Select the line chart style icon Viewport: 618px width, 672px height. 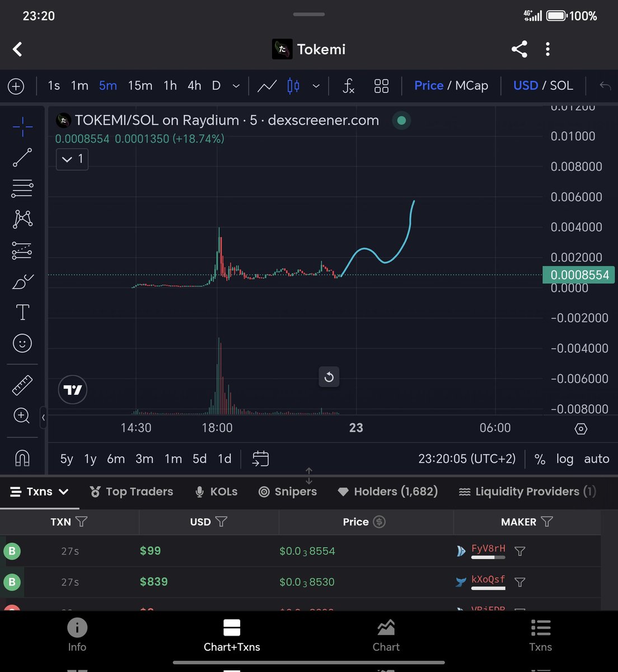pos(267,86)
